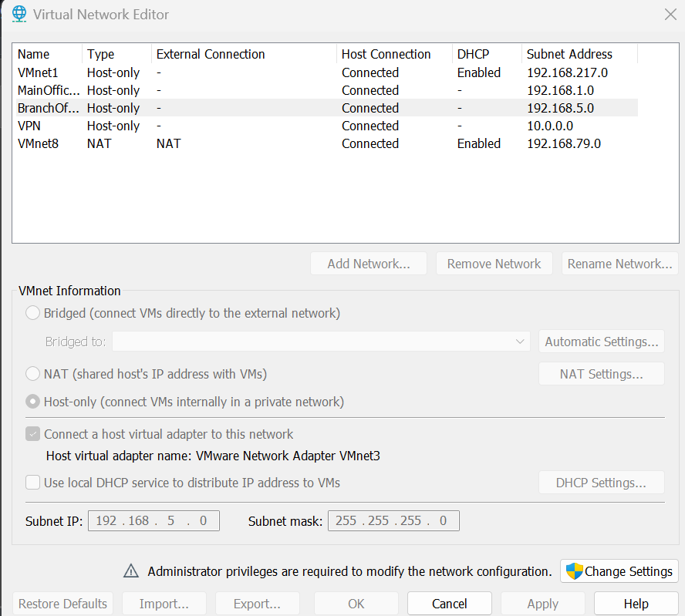The width and height of the screenshot is (685, 616).
Task: Click Enabled DHCP cell for VMnet8
Action: tap(479, 143)
